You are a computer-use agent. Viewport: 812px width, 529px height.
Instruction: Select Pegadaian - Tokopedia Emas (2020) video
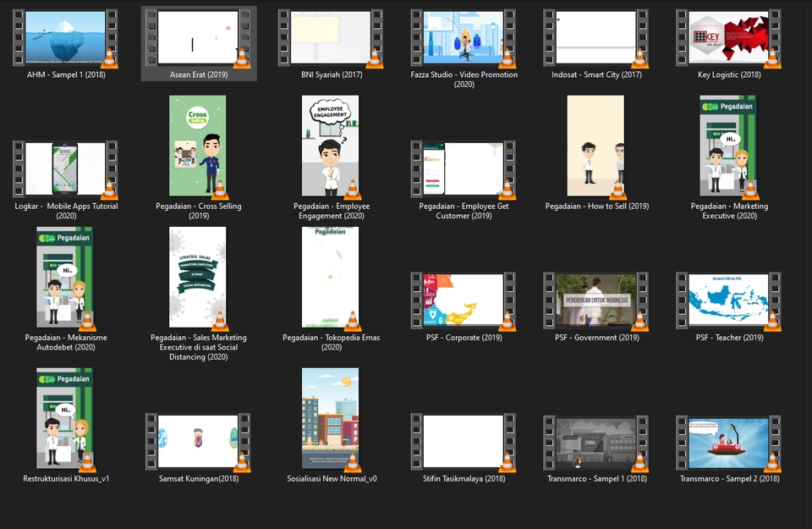(x=331, y=277)
